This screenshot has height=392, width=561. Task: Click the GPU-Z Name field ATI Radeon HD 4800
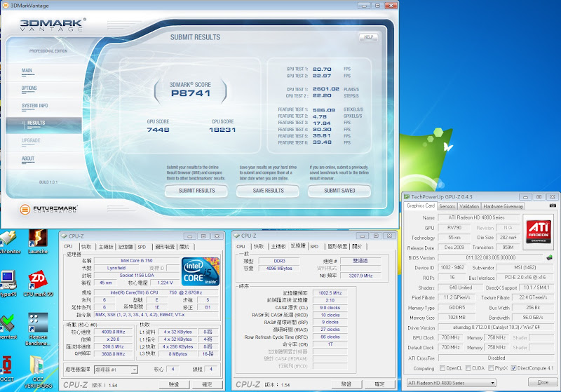coord(479,217)
